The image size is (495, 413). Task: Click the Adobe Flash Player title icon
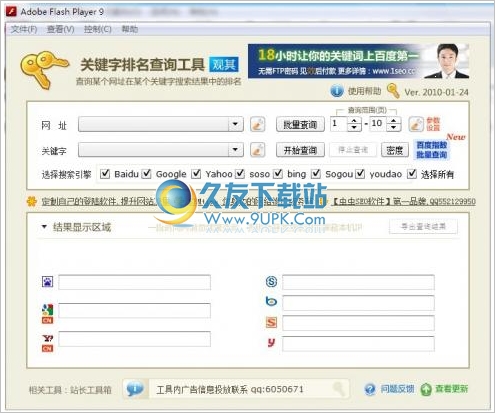(x=11, y=12)
